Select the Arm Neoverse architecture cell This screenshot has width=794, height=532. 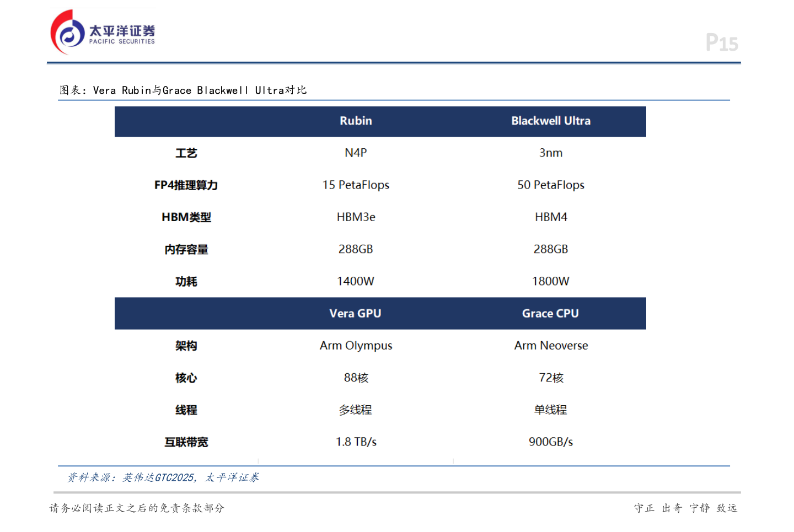point(550,346)
